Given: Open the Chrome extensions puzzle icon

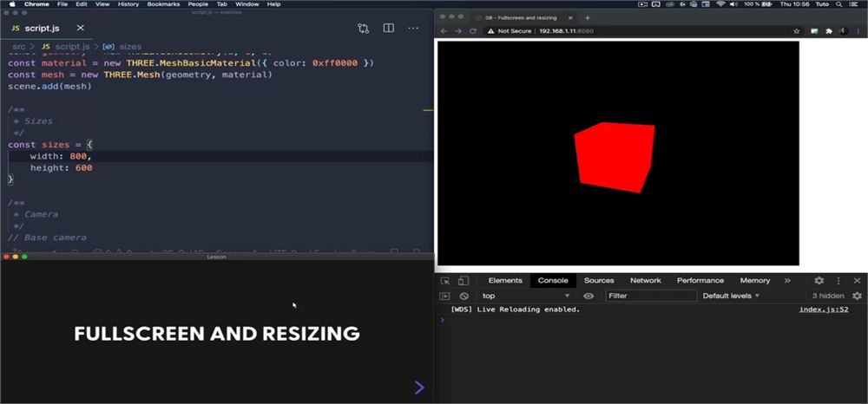Looking at the screenshot, I should (x=829, y=31).
